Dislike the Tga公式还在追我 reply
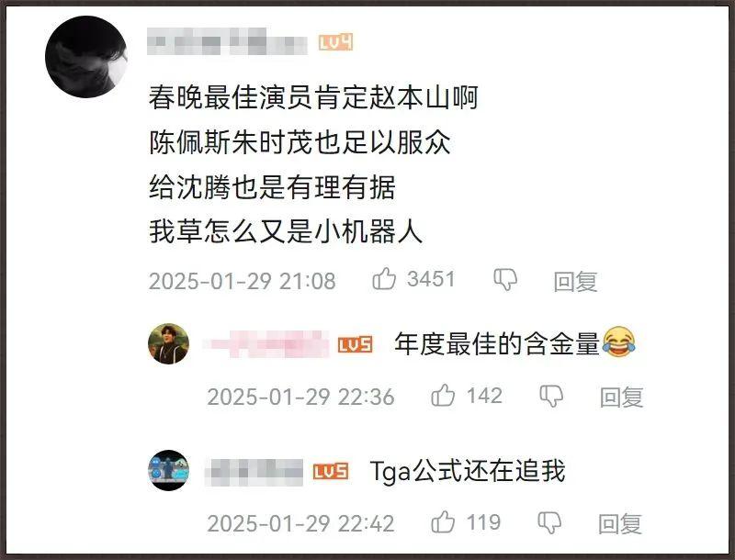The height and width of the screenshot is (560, 735). pyautogui.click(x=549, y=522)
